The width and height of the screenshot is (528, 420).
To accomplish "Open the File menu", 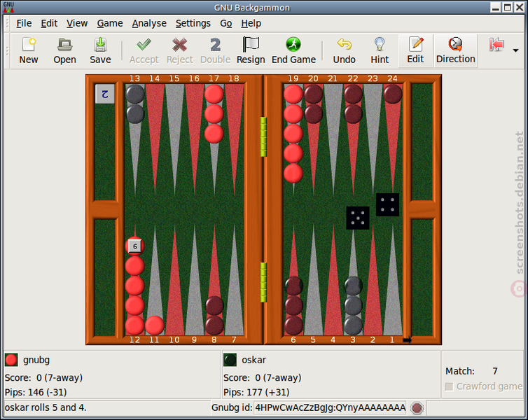I will 24,23.
